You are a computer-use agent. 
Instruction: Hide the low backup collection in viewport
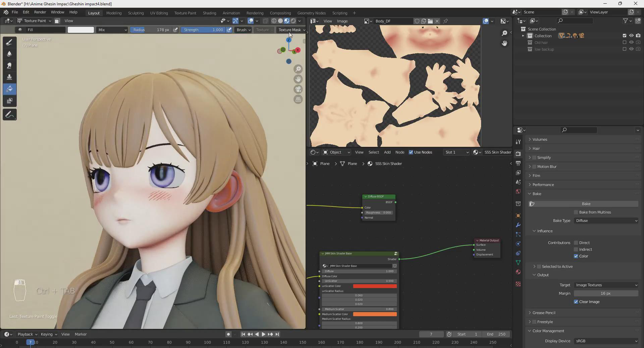tap(631, 49)
